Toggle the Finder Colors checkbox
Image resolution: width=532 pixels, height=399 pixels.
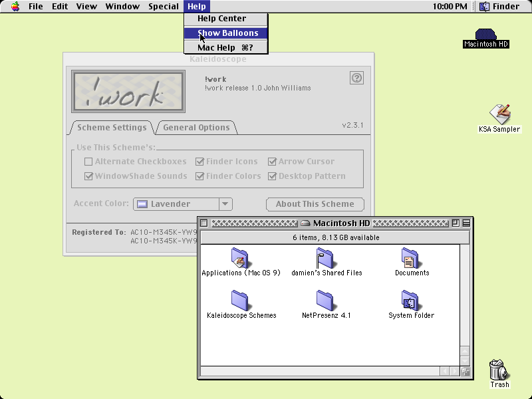199,176
